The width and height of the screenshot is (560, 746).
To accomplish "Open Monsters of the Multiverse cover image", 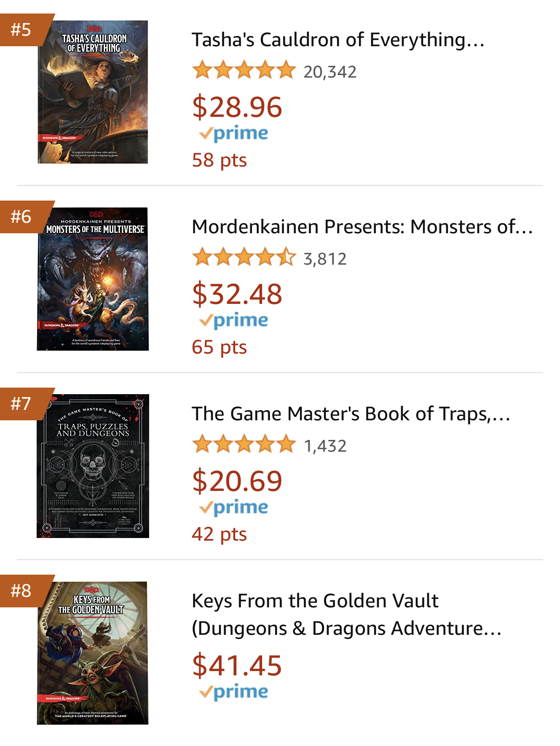I will tap(93, 279).
